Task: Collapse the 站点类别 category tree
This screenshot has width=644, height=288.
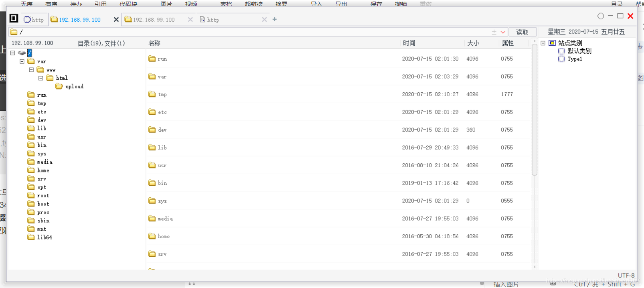Action: click(x=543, y=43)
